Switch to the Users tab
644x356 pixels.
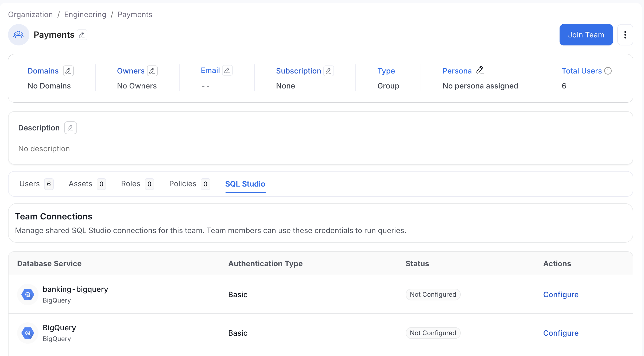(36, 184)
